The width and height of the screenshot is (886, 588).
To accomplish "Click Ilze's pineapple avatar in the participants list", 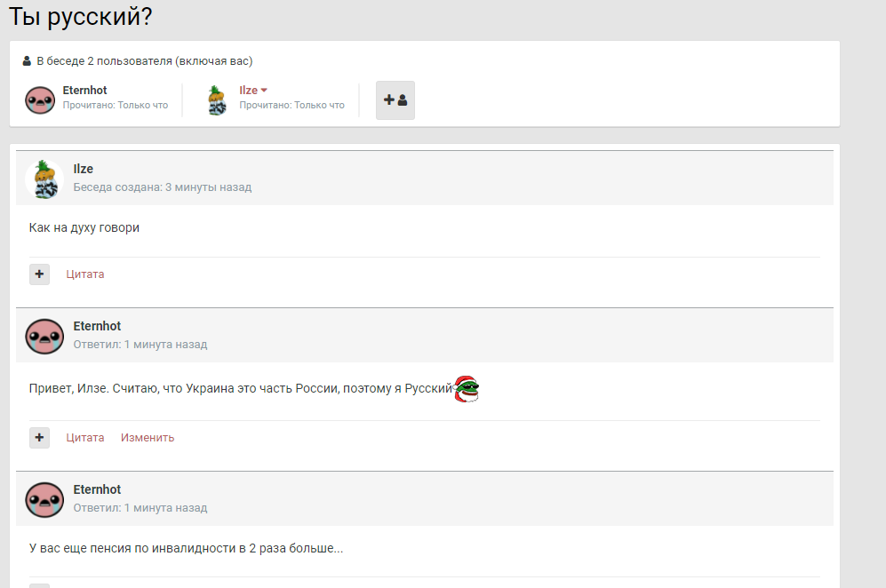I will coord(217,100).
